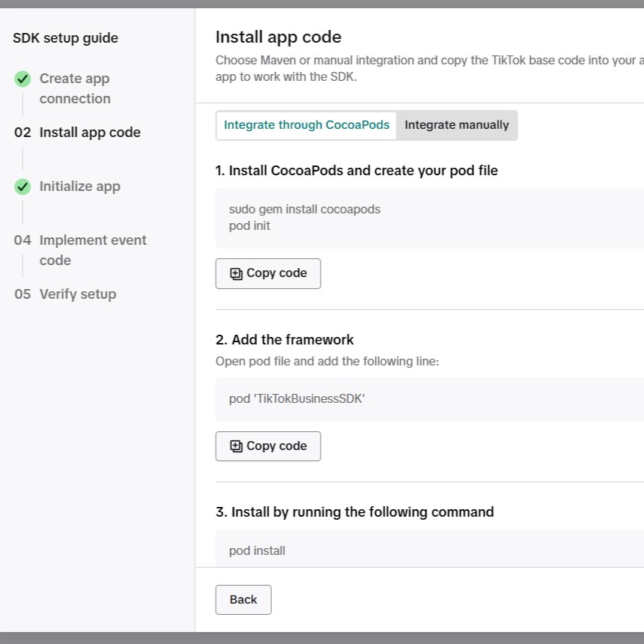Click the sudo gem install cocoapods code block
Screen dimensions: 644x644
pos(430,218)
